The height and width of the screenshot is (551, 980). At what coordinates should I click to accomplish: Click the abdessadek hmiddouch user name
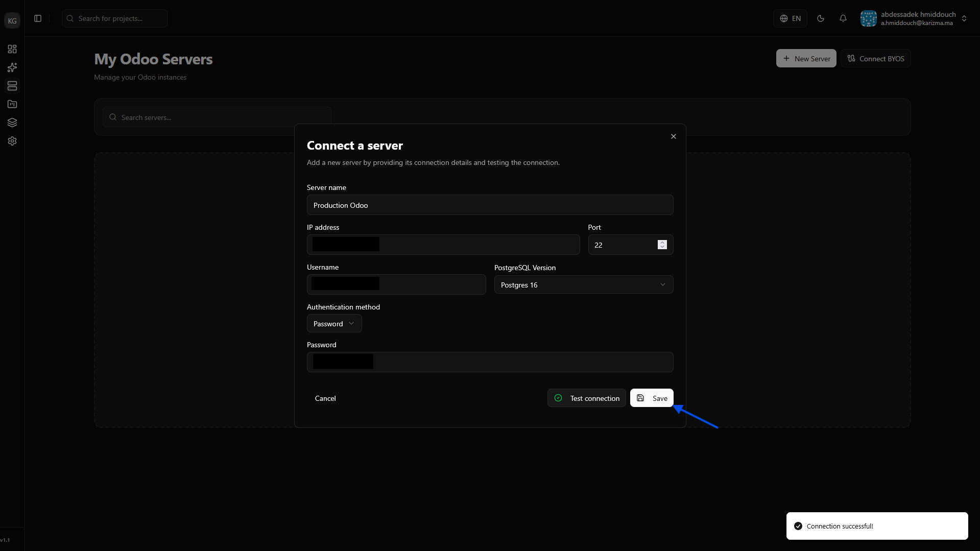pyautogui.click(x=918, y=14)
